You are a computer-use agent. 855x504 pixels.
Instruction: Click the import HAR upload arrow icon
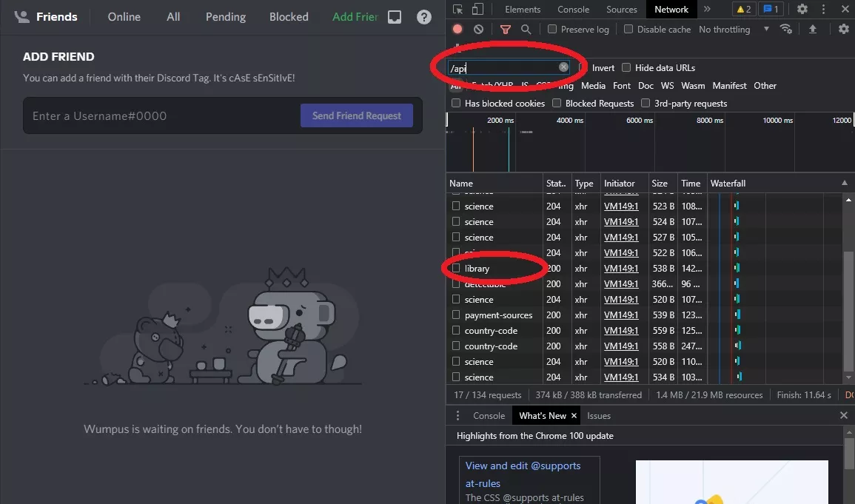pos(813,29)
